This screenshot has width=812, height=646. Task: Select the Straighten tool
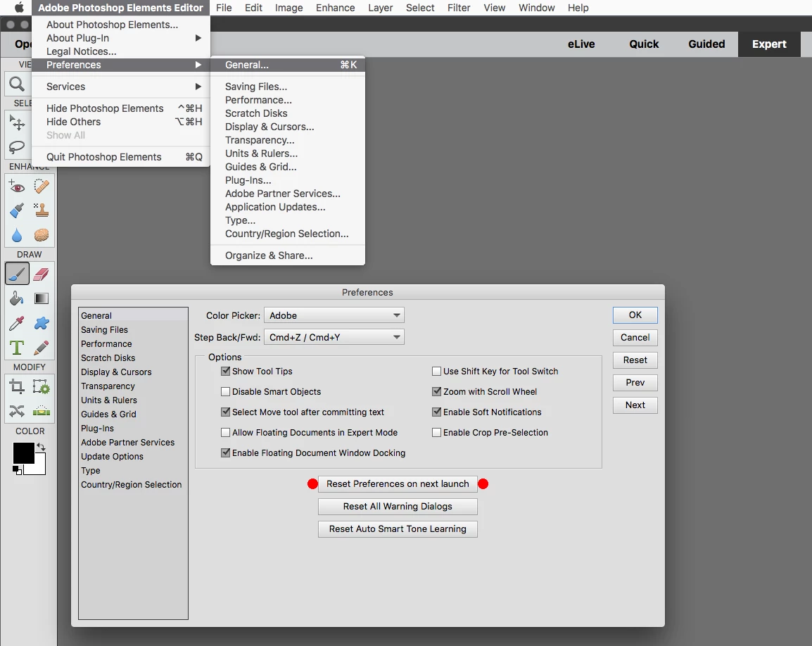click(x=42, y=412)
